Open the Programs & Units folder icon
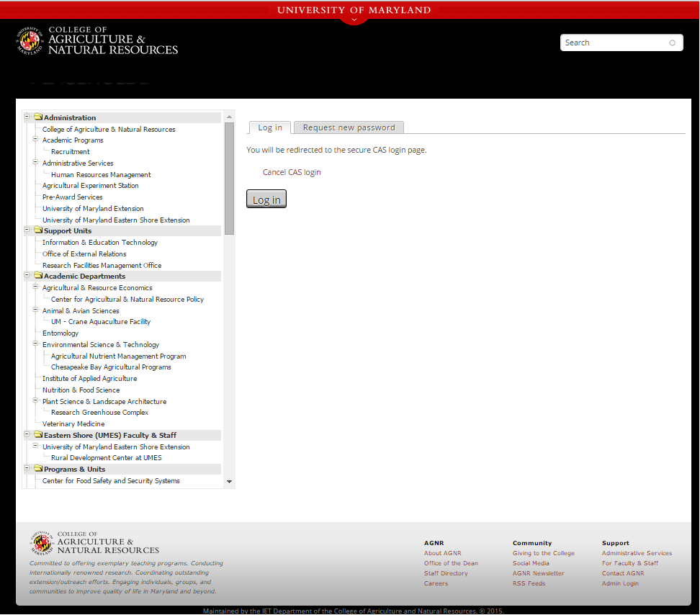The image size is (700, 615). 38,469
